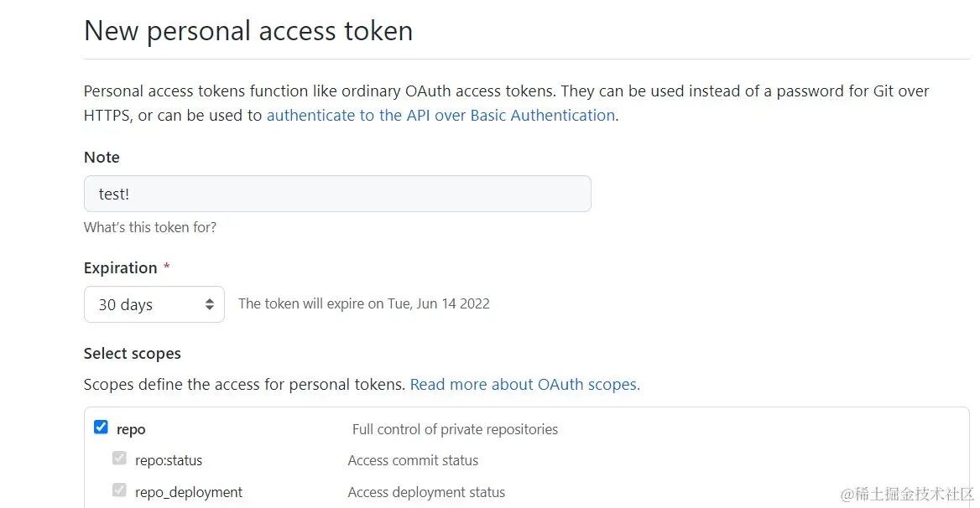
Task: Open Read more about OAuth scopes link
Action: point(524,385)
